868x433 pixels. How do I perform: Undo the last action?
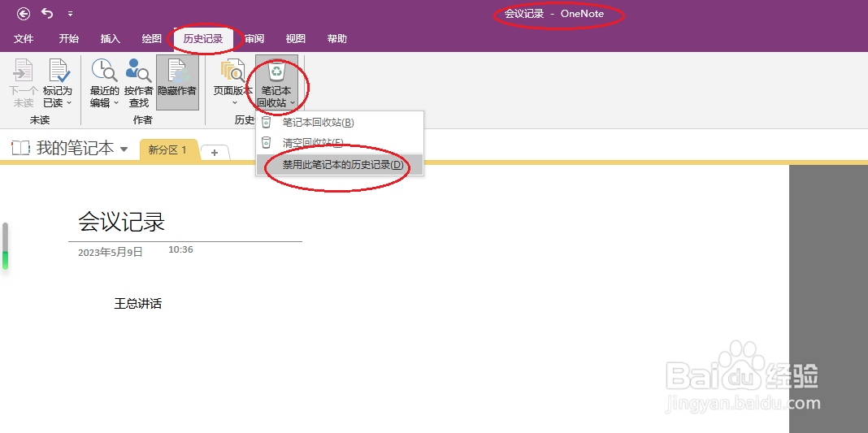tap(48, 13)
